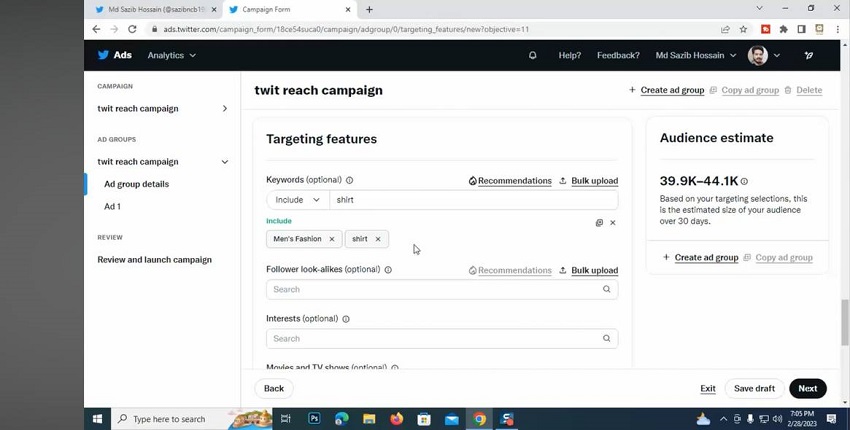850x430 pixels.
Task: Open the Mail app from the taskbar
Action: point(452,419)
